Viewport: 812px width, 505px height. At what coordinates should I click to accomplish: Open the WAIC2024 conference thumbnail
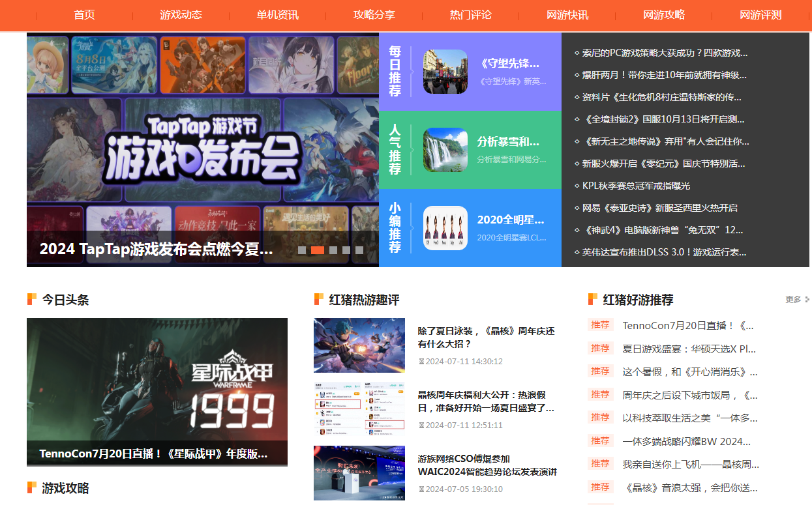(x=359, y=473)
